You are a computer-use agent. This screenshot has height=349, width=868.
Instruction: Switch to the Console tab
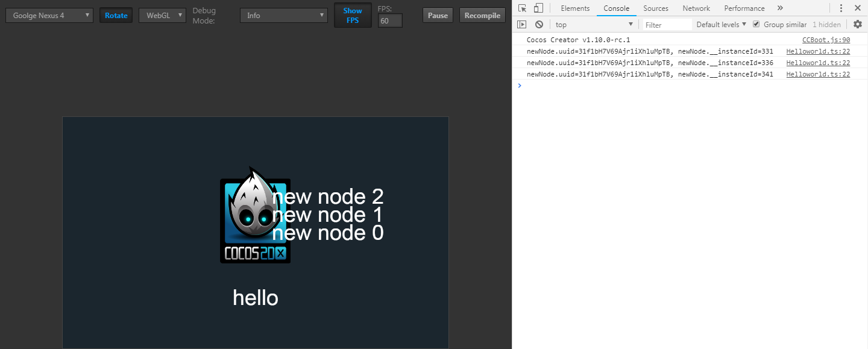click(617, 8)
